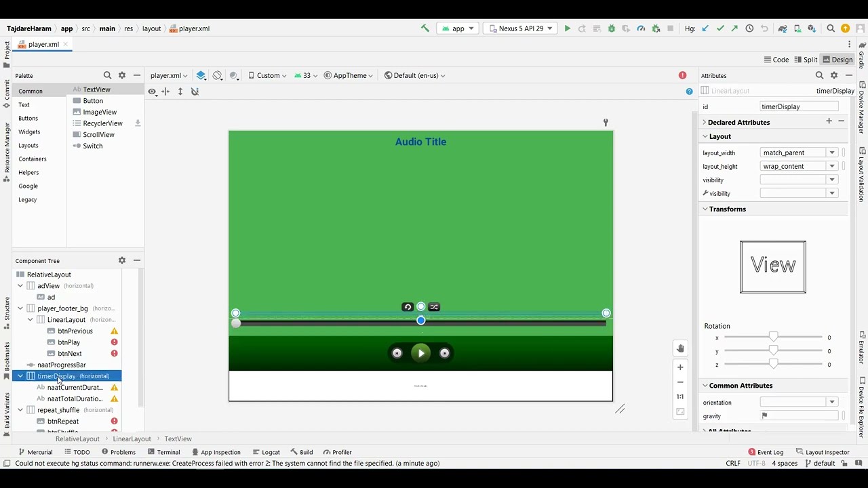Open the Nexus 5 API 29 device dropdown
The height and width of the screenshot is (488, 868).
(x=520, y=28)
